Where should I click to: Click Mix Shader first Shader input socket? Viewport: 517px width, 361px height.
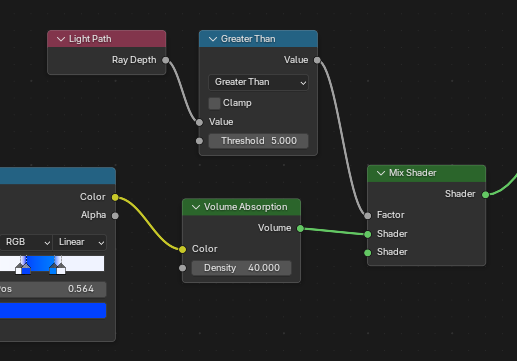[368, 234]
